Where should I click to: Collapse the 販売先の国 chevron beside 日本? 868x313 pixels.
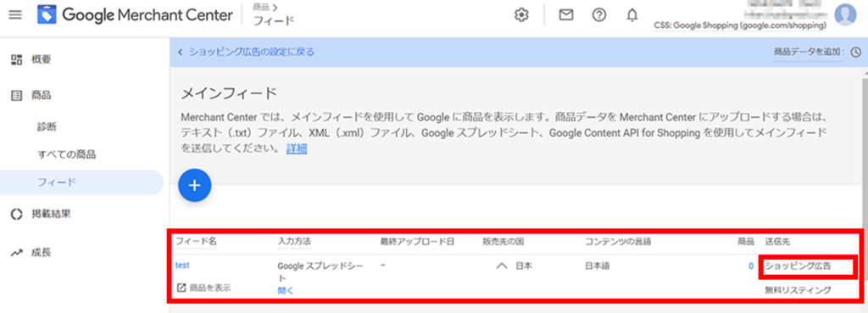point(502,265)
